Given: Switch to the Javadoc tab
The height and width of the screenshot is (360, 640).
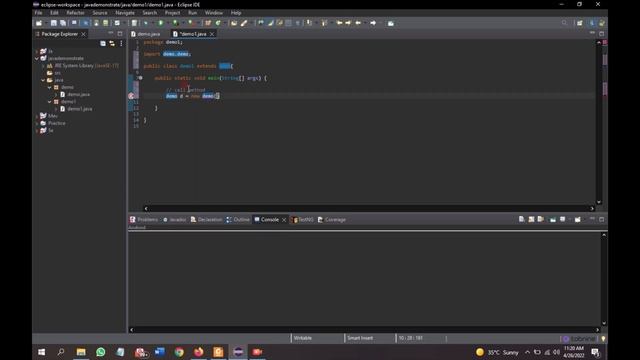Looking at the screenshot, I should [x=174, y=220].
